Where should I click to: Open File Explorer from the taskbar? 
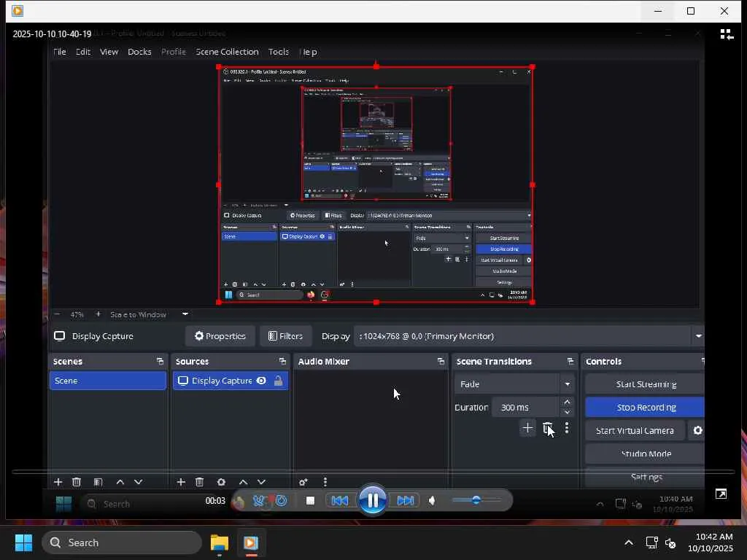coord(220,543)
